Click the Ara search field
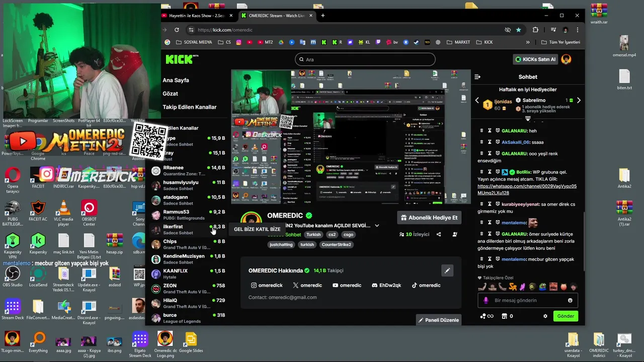Screen dimensions: 644x362 pyautogui.click(x=365, y=59)
